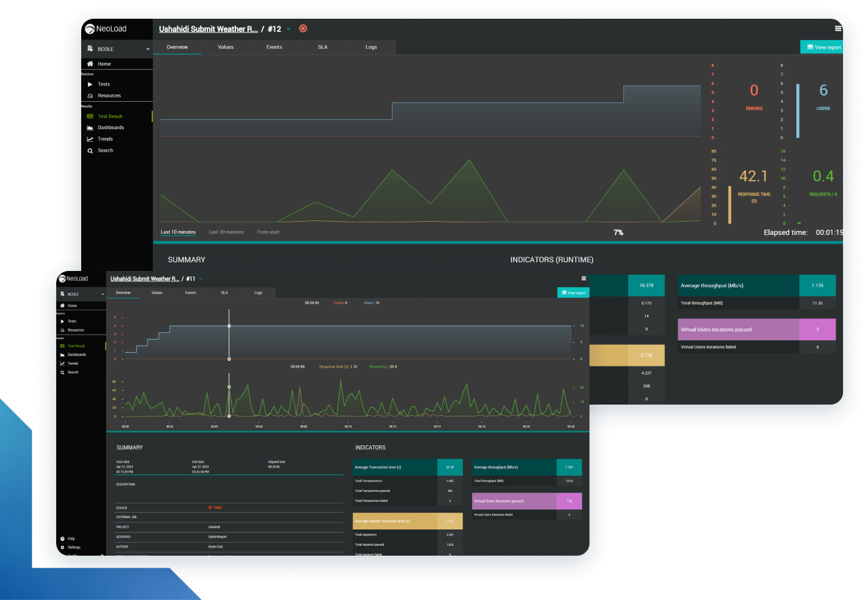Select Trends in the Results section
868x600 pixels.
pos(105,139)
